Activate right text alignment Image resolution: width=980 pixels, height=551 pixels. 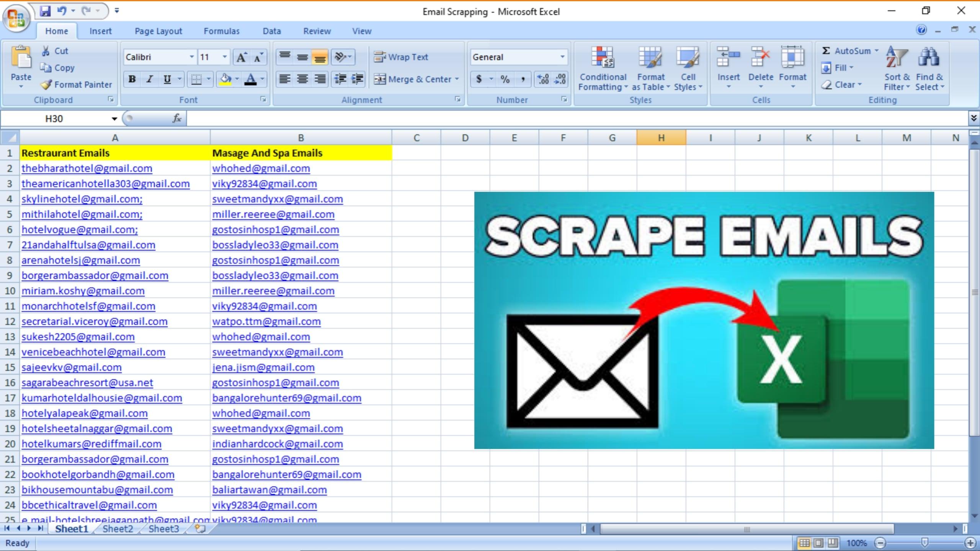click(320, 79)
